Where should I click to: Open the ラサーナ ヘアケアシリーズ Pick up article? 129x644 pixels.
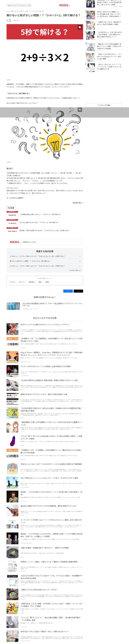52,305
